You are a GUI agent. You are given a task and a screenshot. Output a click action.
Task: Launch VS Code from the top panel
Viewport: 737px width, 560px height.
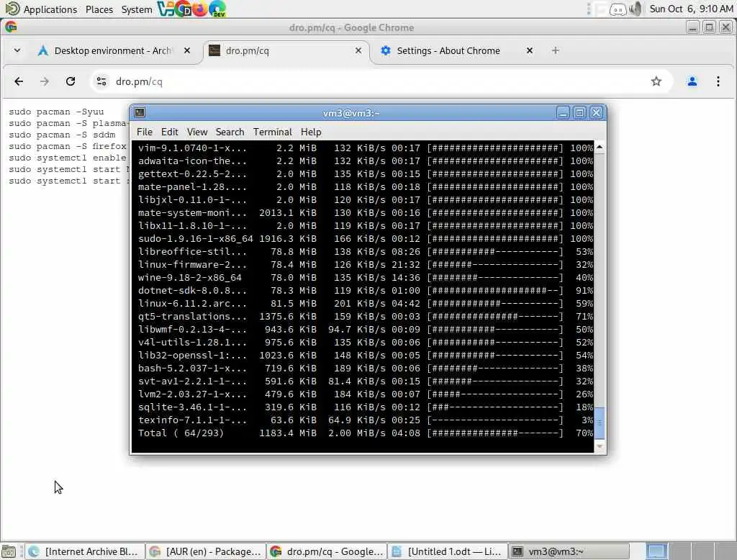[x=165, y=9]
